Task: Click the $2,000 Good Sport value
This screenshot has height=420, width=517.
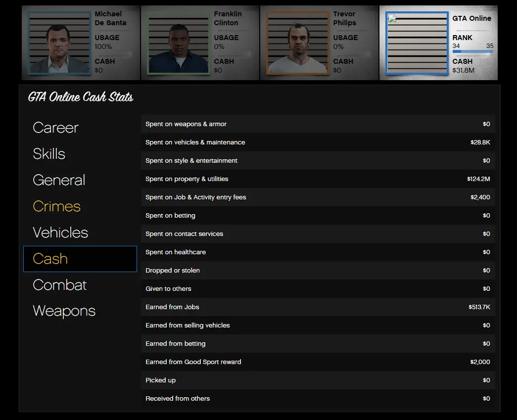Action: point(480,362)
